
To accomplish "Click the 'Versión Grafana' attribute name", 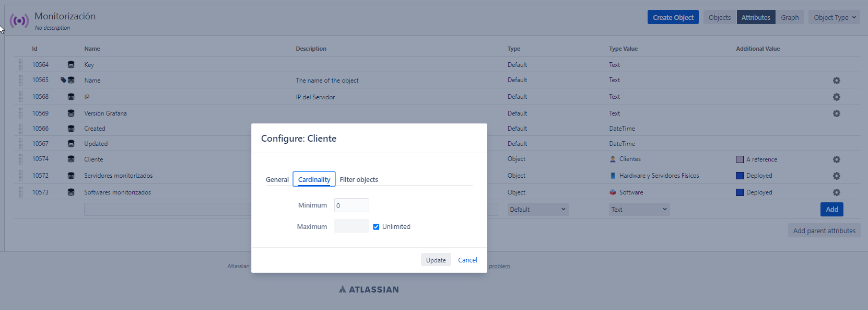I will [x=105, y=113].
